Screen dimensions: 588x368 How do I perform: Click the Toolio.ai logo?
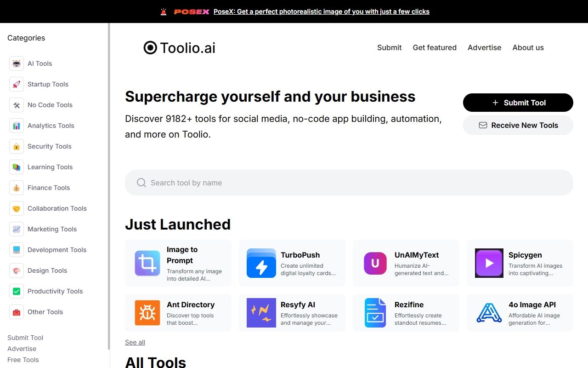pyautogui.click(x=180, y=48)
